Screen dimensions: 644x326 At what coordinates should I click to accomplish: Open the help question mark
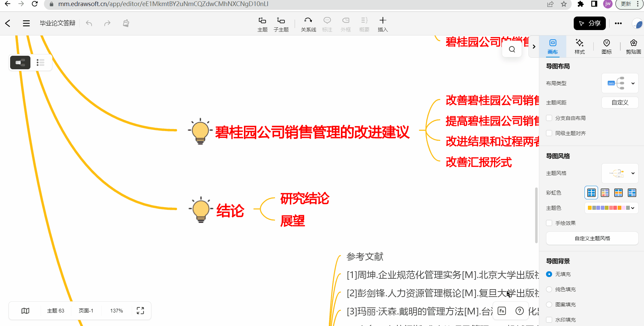[x=520, y=311]
